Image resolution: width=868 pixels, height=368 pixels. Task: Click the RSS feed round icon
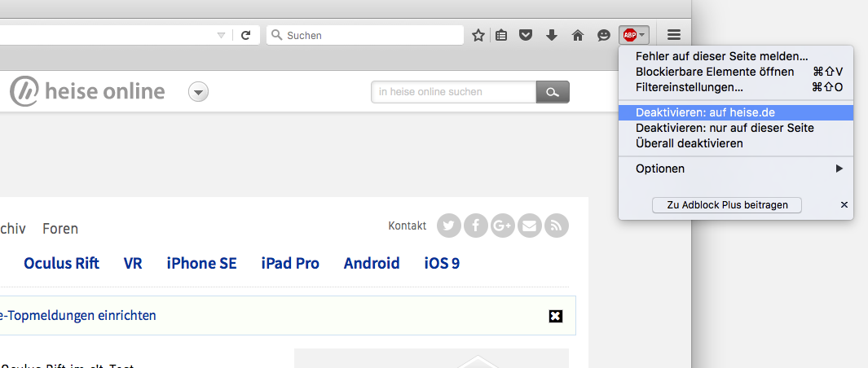click(x=557, y=226)
